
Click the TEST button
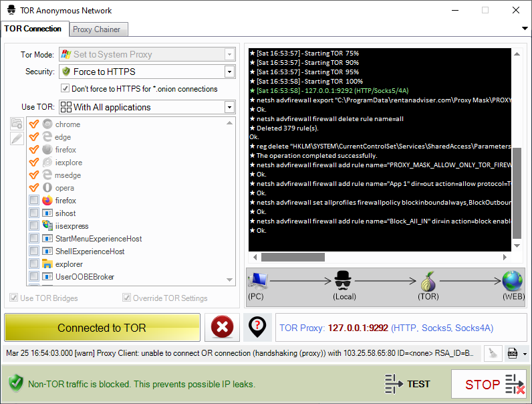408,384
